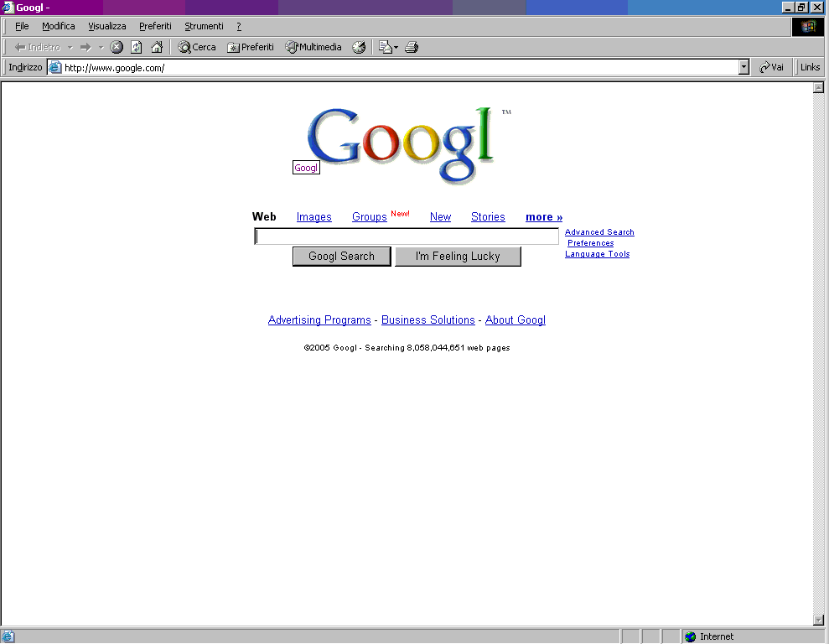The image size is (829, 644).
Task: Restore down the browser window
Action: click(801, 8)
